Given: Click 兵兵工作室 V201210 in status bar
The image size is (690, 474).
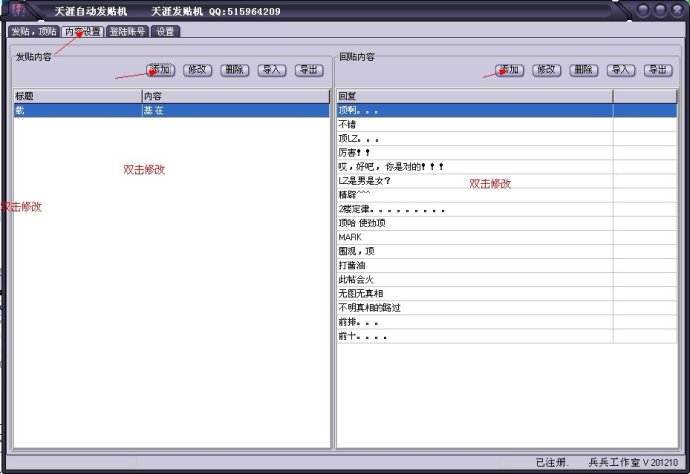Looking at the screenshot, I should coord(633,462).
